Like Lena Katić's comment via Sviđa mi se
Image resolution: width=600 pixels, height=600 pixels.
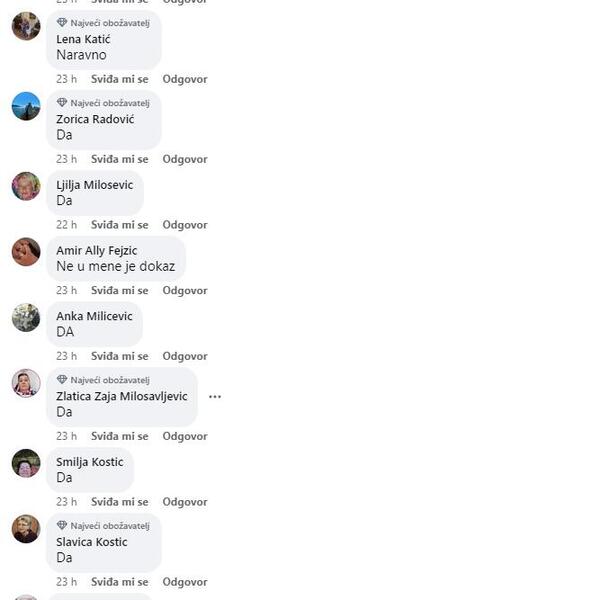(119, 79)
